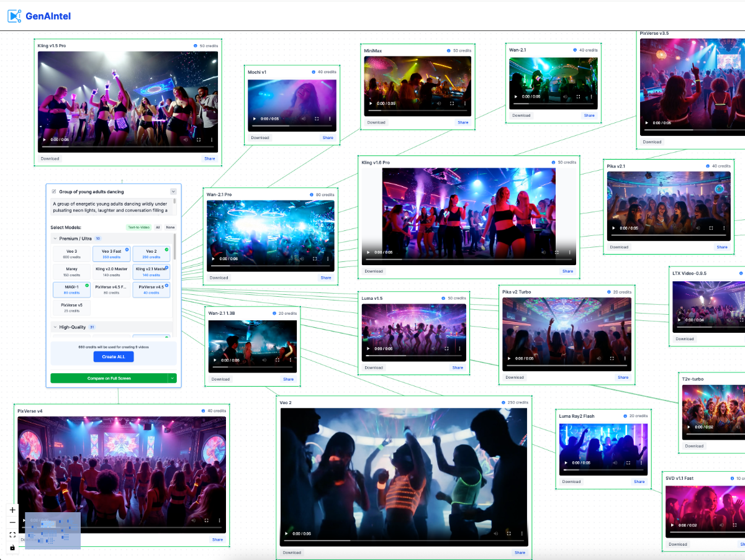
Task: Zoom out of the canvas
Action: (12, 522)
